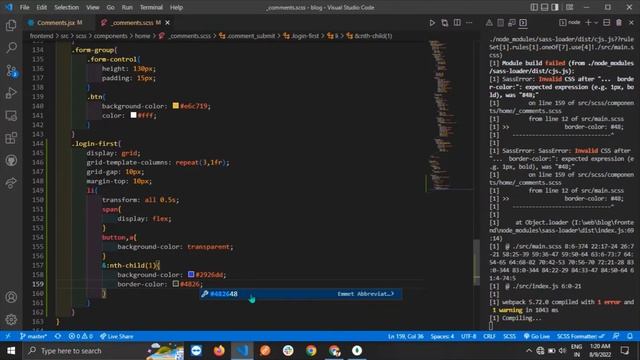The height and width of the screenshot is (360, 640).
Task: Click SCSS Formatter status item
Action: tap(581, 336)
